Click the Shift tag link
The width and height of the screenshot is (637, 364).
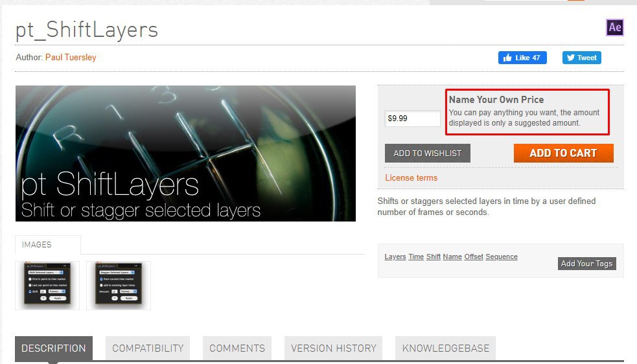[434, 256]
